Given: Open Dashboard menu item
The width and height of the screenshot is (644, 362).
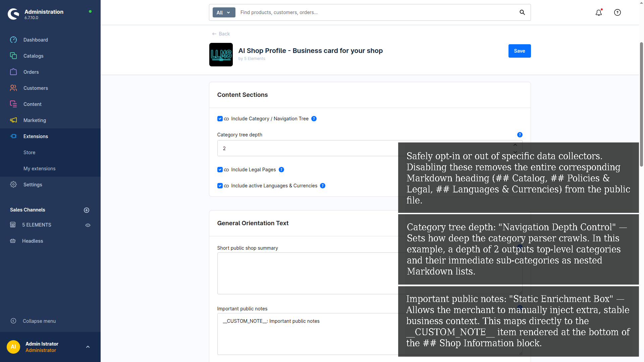Looking at the screenshot, I should point(36,40).
